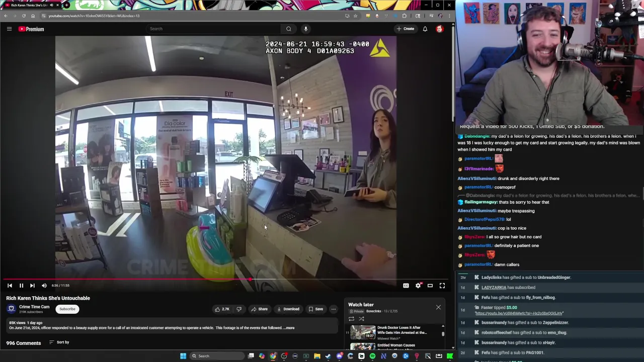This screenshot has width=644, height=362.
Task: Open Drunk Doctor Loses It playlist thumbnail
Action: point(363,332)
